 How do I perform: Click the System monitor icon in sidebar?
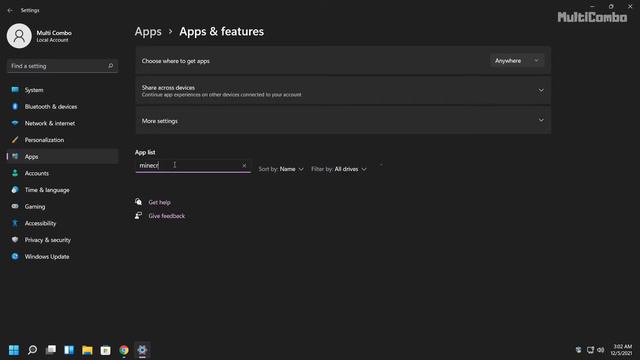(15, 89)
